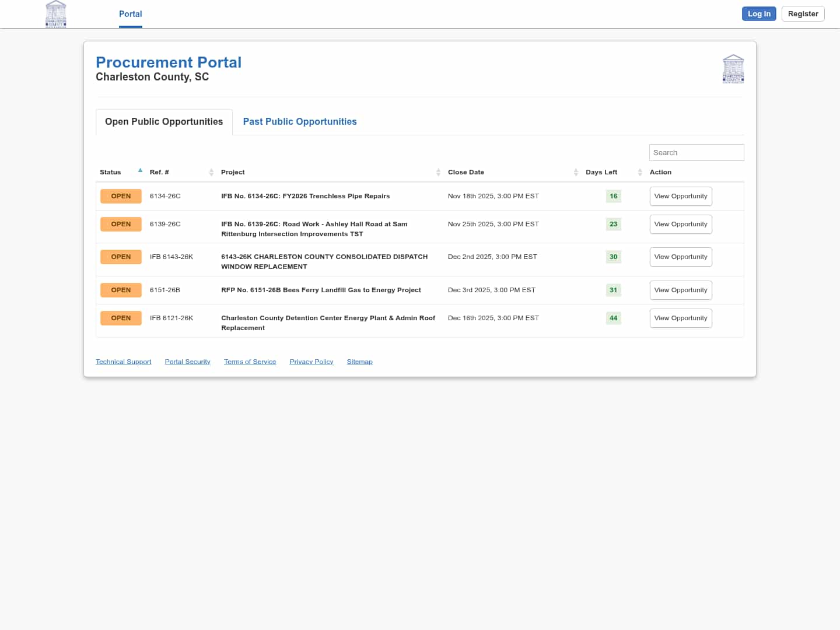The height and width of the screenshot is (630, 840).
Task: View Opportunity for Trenchless Pipe Repairs
Action: (x=680, y=196)
